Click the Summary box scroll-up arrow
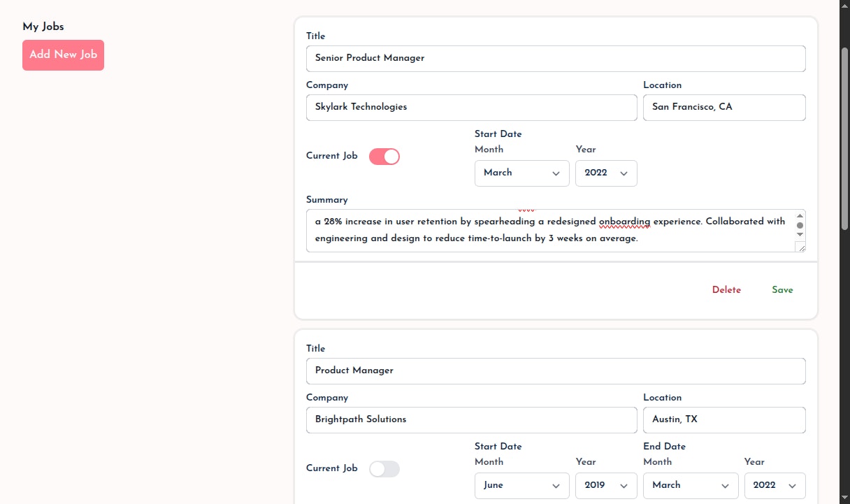Screen dimensions: 850x504 (x=800, y=216)
